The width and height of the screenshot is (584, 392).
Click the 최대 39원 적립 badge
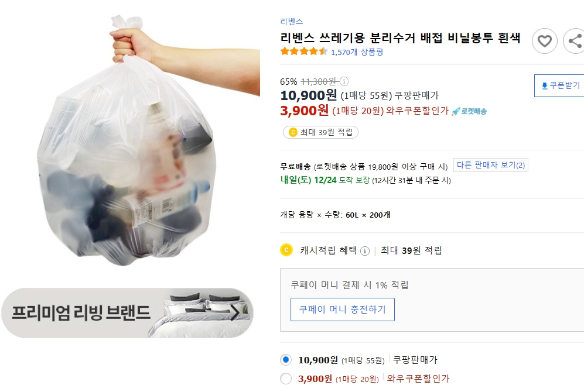pyautogui.click(x=320, y=132)
